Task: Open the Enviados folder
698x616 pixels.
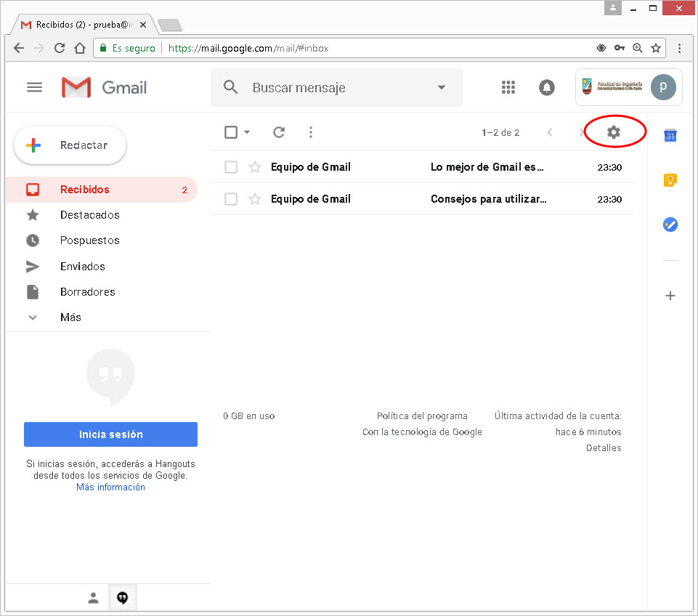Action: click(x=82, y=267)
